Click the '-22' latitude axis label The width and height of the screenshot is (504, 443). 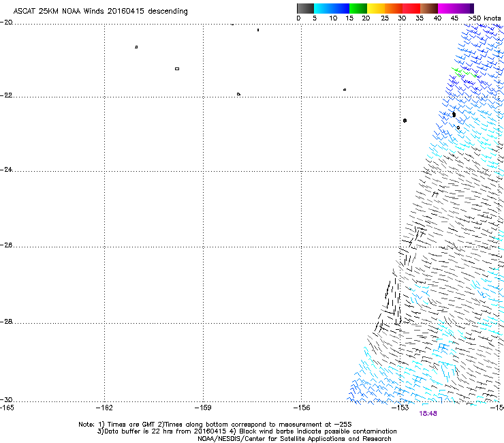6,95
